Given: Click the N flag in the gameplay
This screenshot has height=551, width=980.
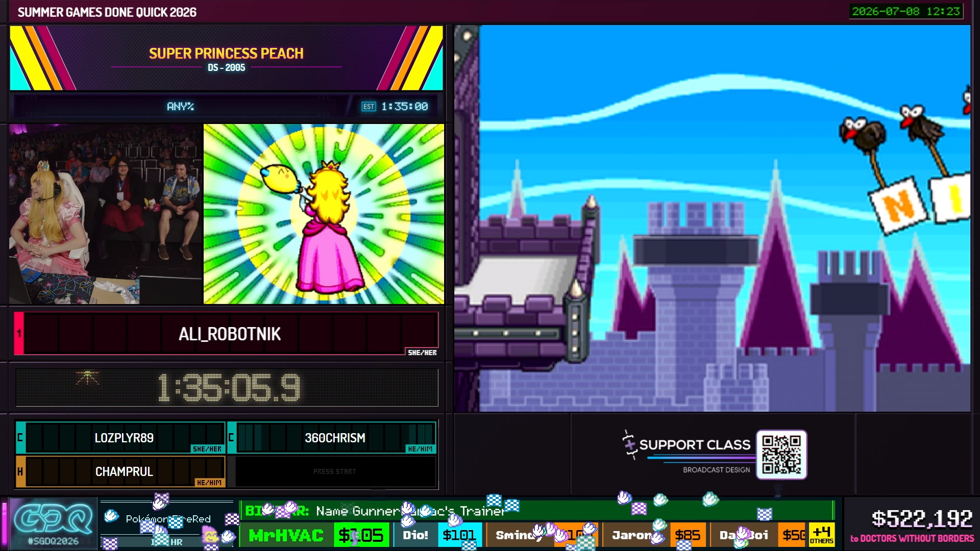Looking at the screenshot, I should (x=899, y=206).
